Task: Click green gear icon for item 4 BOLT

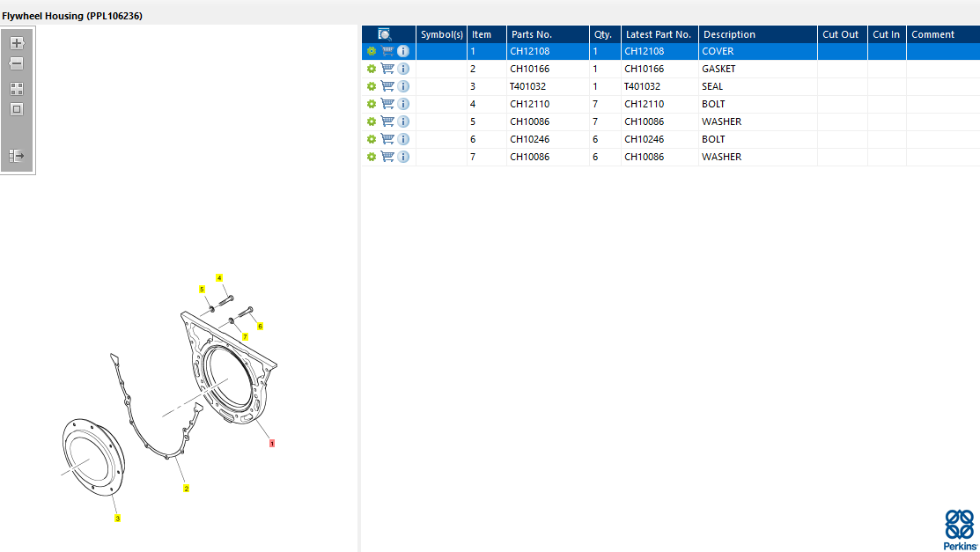Action: [x=372, y=104]
